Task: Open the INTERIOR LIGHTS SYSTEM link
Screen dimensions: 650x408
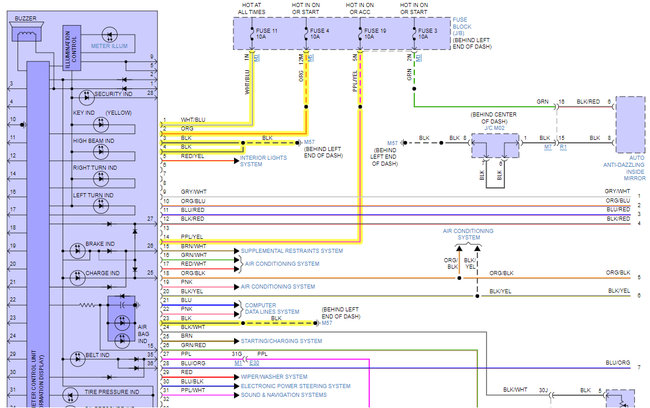Action: [263, 161]
